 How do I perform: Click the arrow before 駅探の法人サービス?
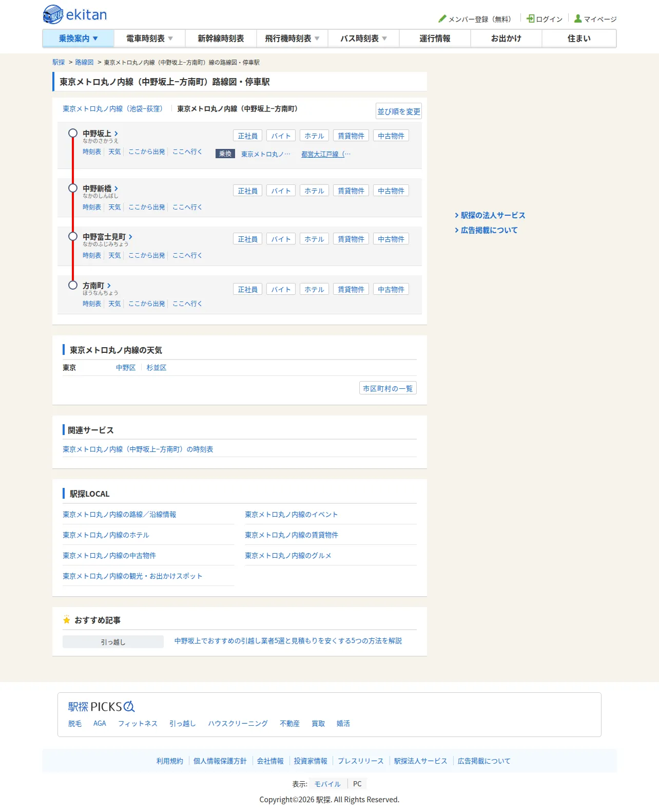[457, 215]
